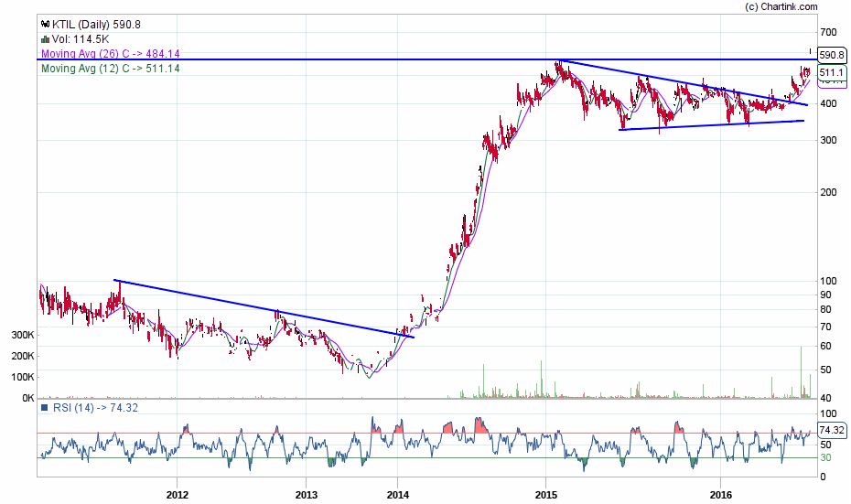Click the 200 price axis label
This screenshot has width=851, height=504.
(x=828, y=193)
